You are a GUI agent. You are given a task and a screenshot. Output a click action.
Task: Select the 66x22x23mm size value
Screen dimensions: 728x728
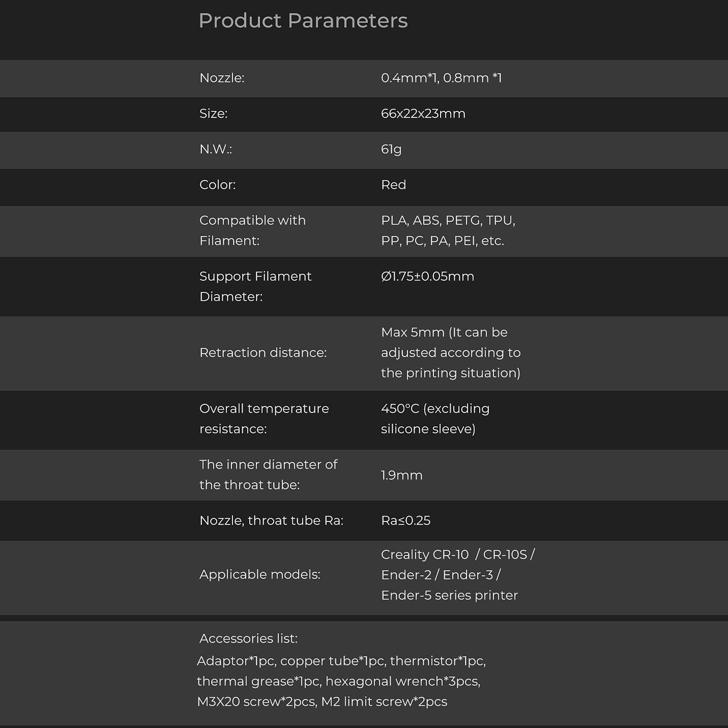point(423,114)
